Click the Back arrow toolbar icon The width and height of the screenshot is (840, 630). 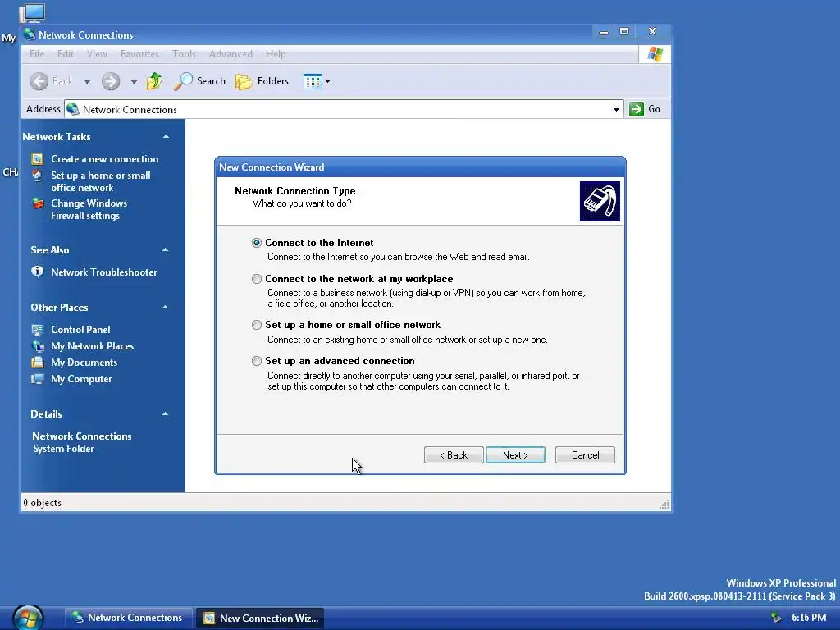(x=39, y=81)
